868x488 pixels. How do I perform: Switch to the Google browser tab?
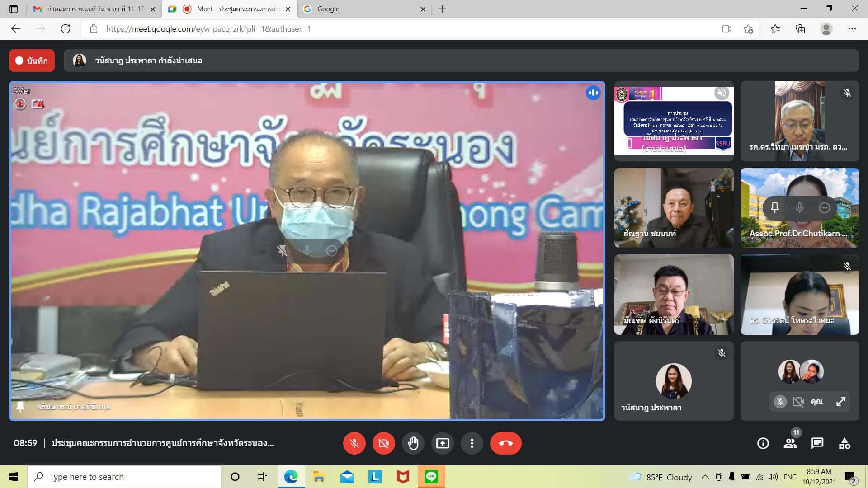(362, 9)
